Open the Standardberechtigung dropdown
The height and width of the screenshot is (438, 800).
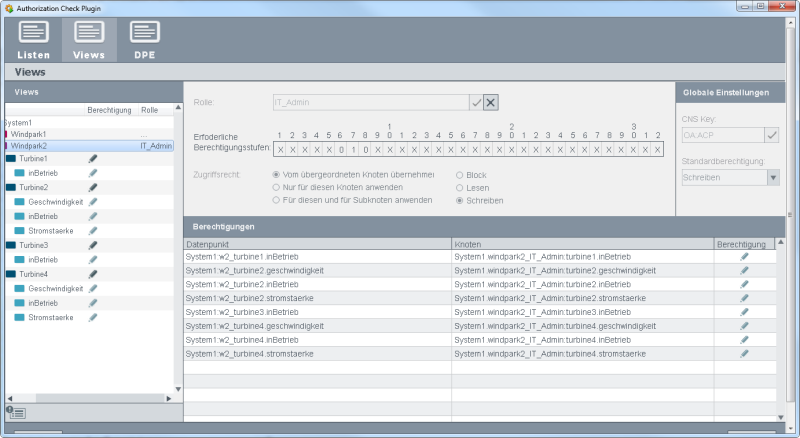772,177
